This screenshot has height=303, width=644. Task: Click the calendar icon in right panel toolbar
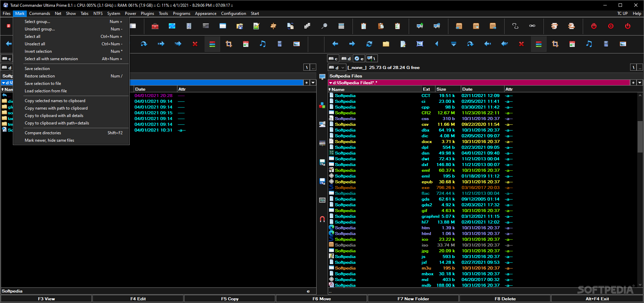point(572,44)
